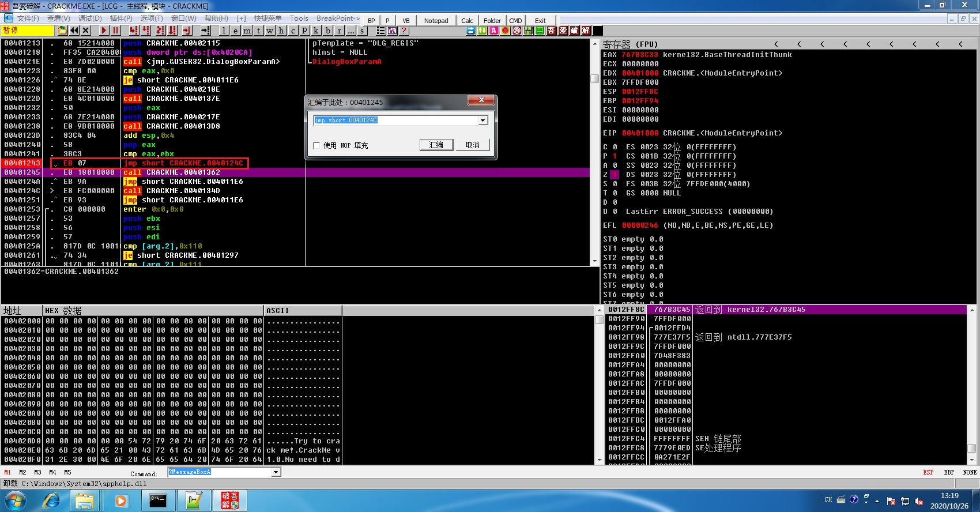This screenshot has width=980, height=512.
Task: Click the Step over icon
Action: click(146, 31)
